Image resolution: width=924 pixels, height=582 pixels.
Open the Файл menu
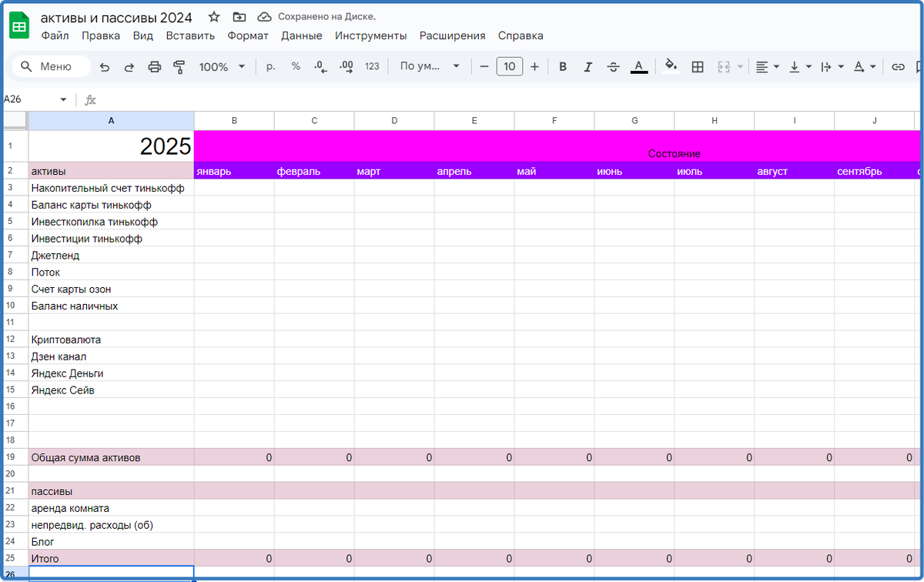(x=55, y=35)
